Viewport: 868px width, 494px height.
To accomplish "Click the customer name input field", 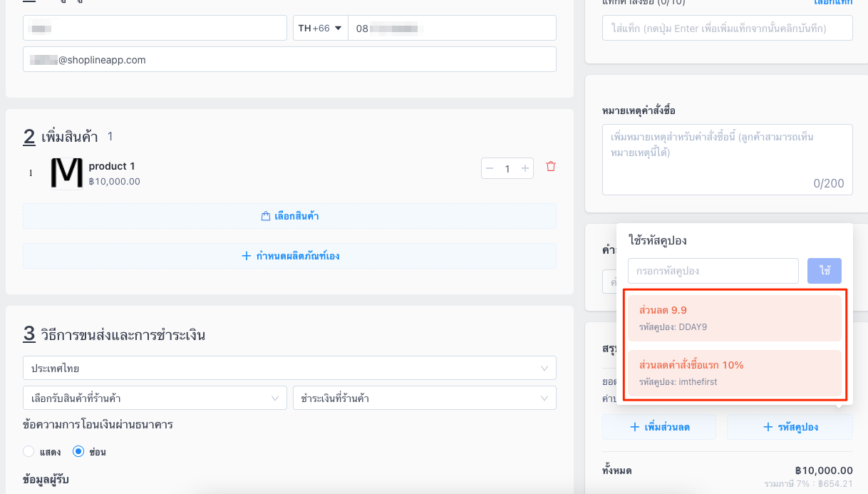I will point(155,29).
